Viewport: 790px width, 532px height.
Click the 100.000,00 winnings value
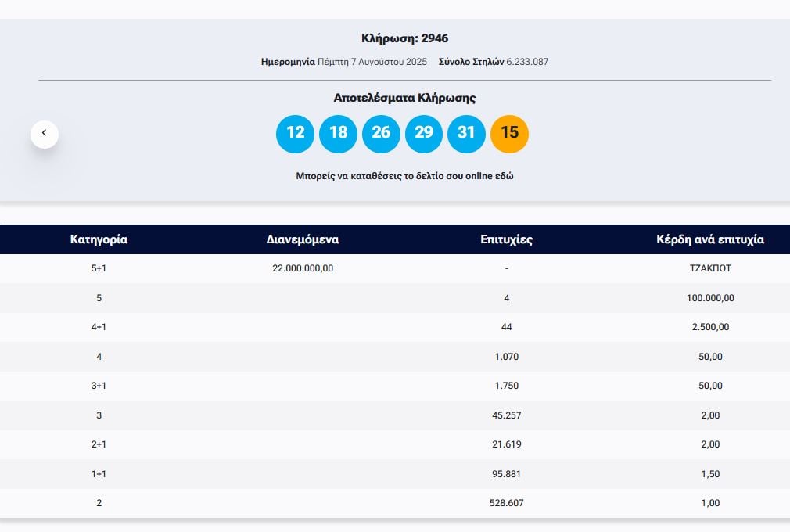710,298
